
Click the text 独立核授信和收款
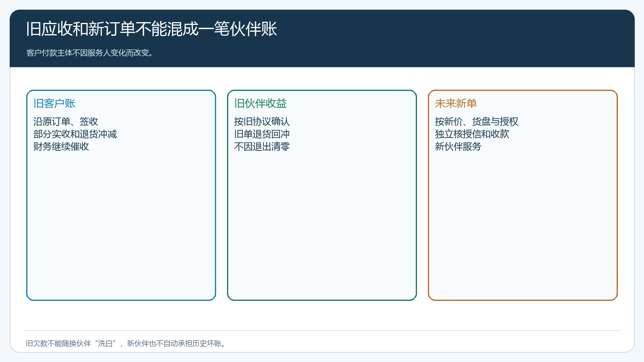tap(472, 134)
